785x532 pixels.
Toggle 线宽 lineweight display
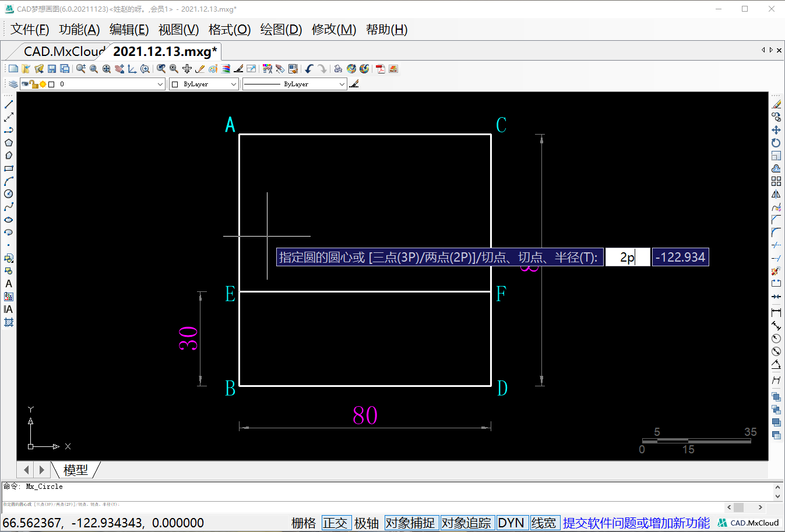(x=544, y=523)
